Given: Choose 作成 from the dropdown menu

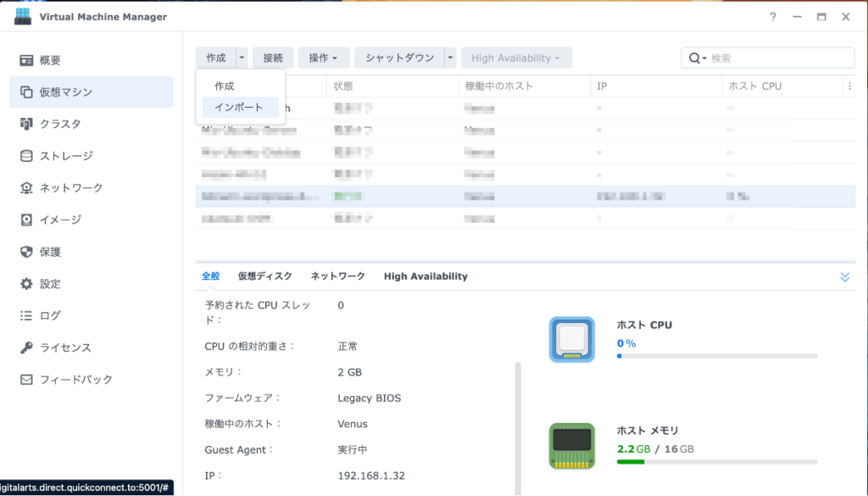Looking at the screenshot, I should click(x=240, y=86).
